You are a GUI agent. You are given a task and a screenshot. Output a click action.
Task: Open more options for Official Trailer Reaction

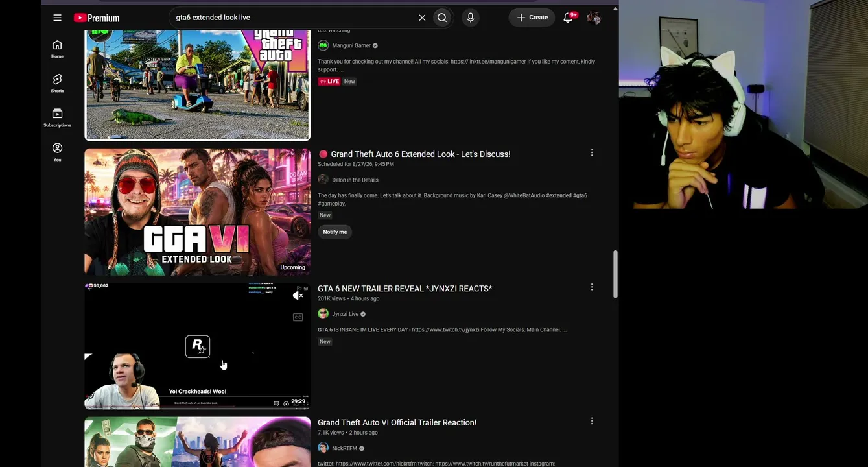pyautogui.click(x=592, y=421)
